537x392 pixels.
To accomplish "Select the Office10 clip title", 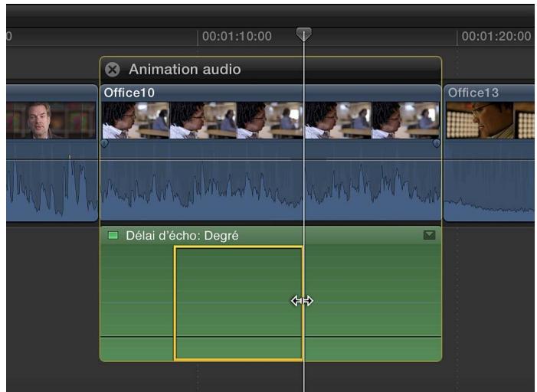I will click(x=129, y=93).
